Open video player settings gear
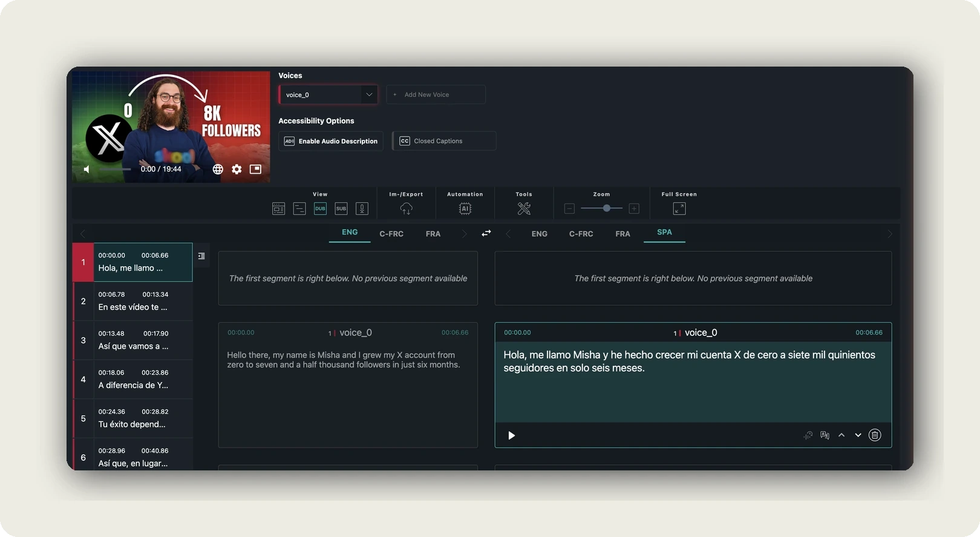The image size is (980, 537). (237, 169)
